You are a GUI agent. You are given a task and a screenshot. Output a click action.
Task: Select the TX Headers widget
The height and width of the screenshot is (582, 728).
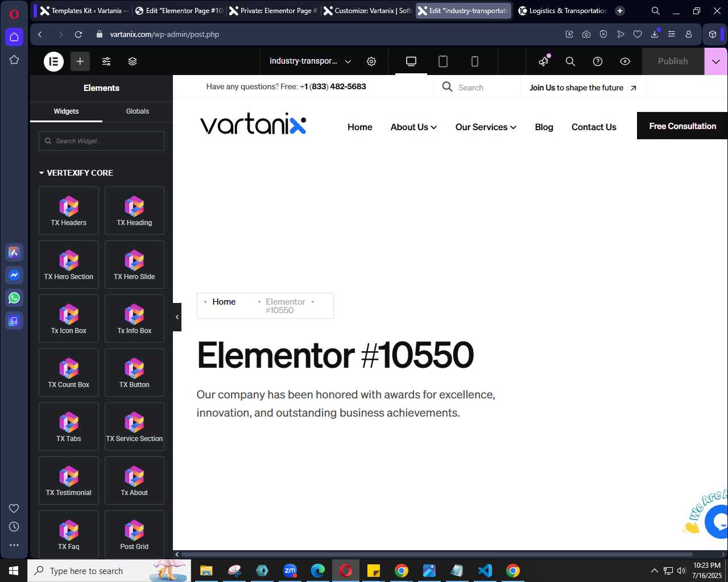tap(69, 211)
